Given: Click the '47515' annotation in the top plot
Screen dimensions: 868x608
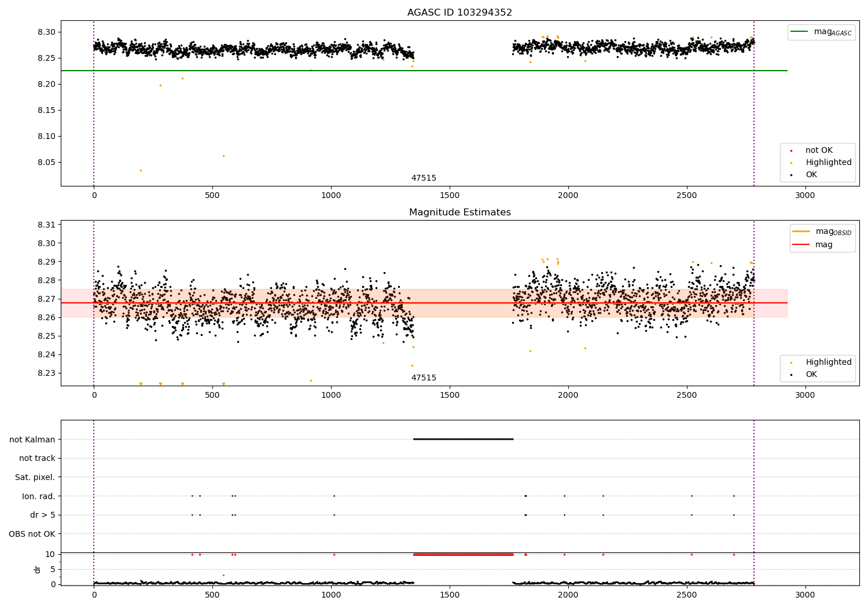Looking at the screenshot, I should coord(424,178).
